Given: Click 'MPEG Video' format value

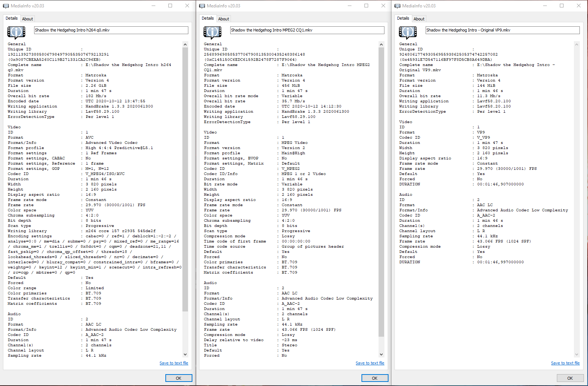Looking at the screenshot, I should point(295,143).
